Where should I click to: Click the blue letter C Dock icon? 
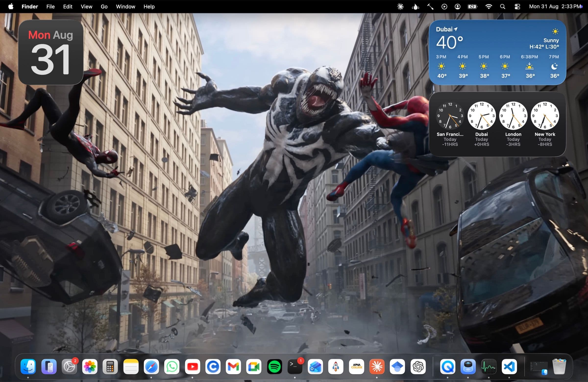pos(213,366)
